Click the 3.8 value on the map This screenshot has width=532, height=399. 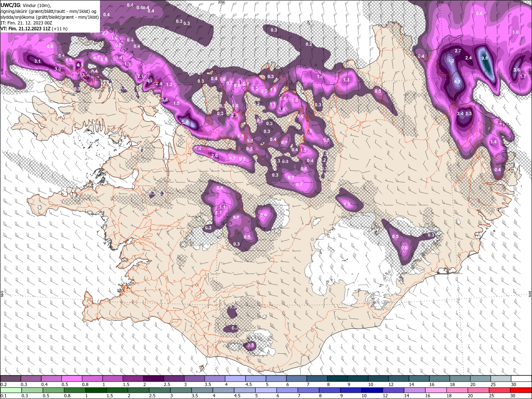[165, 100]
